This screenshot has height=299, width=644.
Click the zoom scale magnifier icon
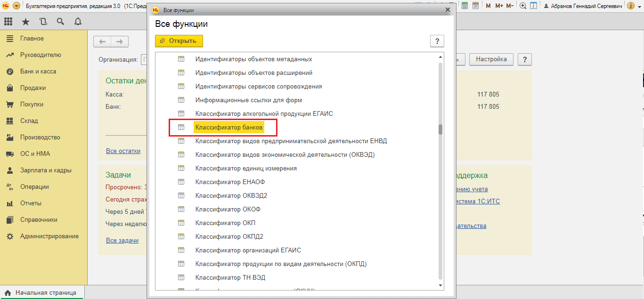523,6
